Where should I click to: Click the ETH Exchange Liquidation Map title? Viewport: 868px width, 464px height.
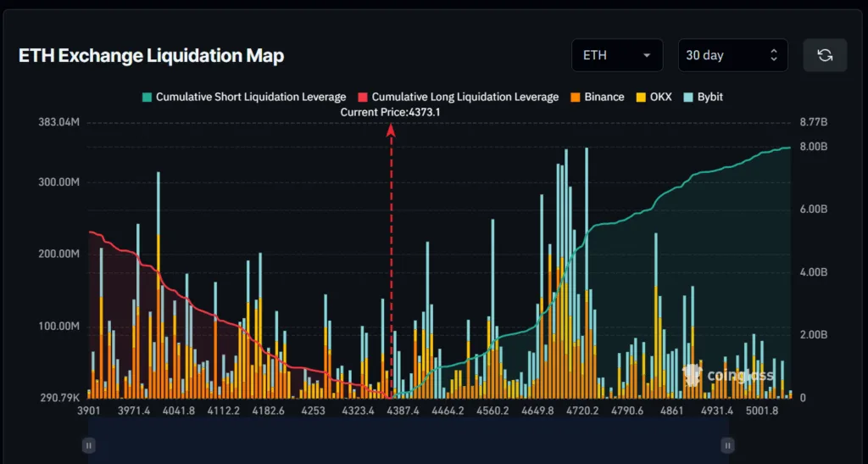coord(151,56)
